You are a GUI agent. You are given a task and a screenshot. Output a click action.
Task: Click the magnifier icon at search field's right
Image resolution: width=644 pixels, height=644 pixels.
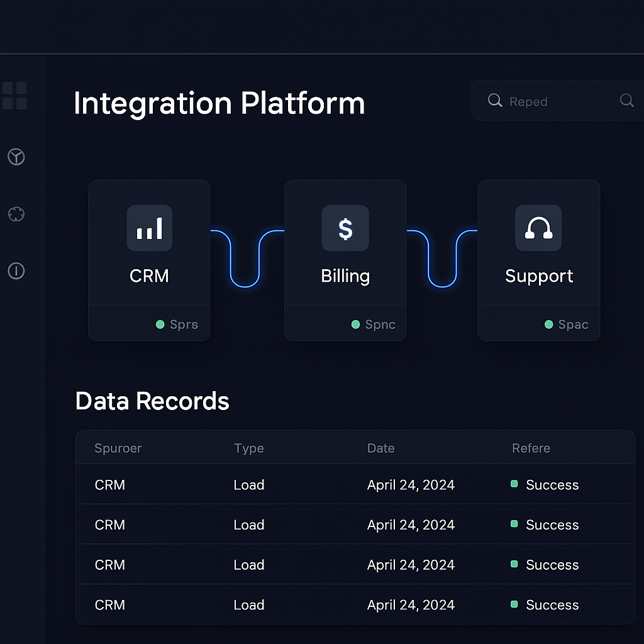[x=627, y=100]
